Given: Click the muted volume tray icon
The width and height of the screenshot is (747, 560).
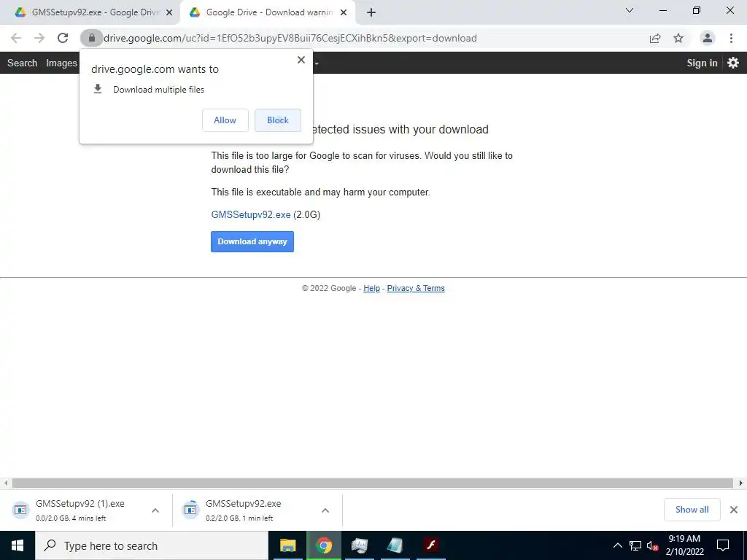Looking at the screenshot, I should pos(652,545).
